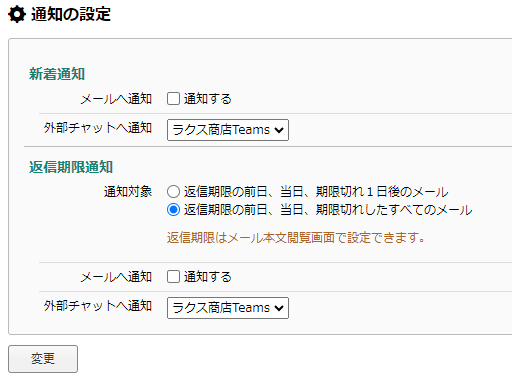This screenshot has height=387, width=512.
Task: Click the 新着通知 section heading
Action: (57, 74)
